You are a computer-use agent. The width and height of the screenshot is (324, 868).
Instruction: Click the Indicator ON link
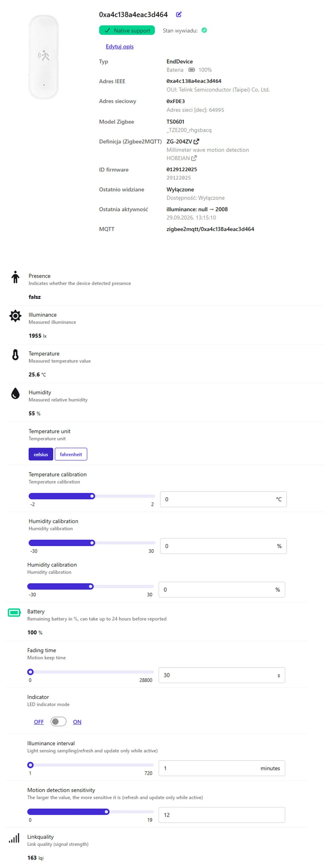77,722
